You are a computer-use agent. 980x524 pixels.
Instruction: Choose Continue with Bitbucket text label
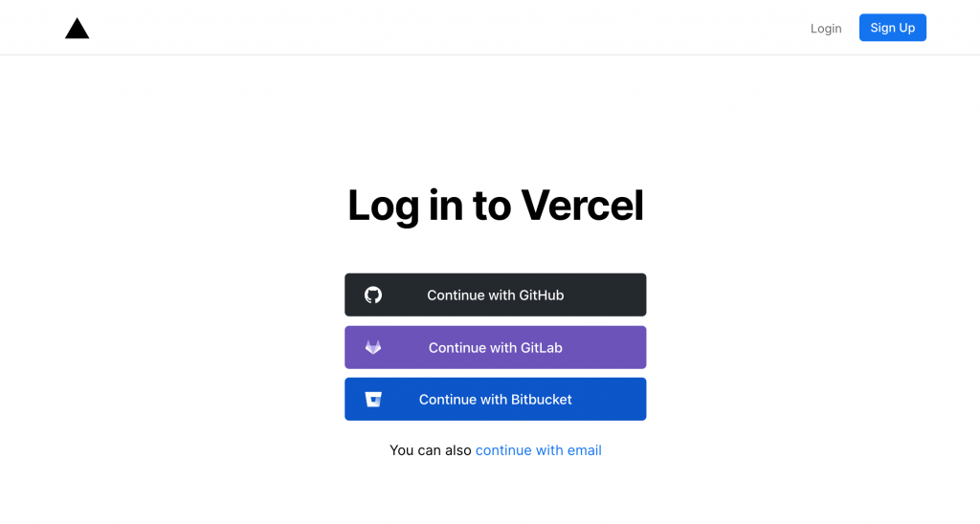pos(496,399)
